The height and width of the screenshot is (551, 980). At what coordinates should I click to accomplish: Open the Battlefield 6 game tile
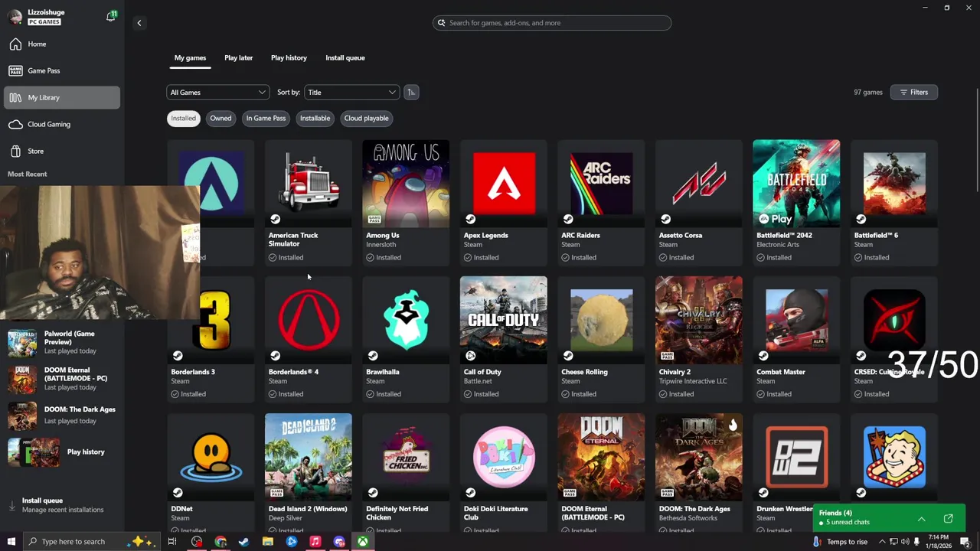click(x=894, y=203)
